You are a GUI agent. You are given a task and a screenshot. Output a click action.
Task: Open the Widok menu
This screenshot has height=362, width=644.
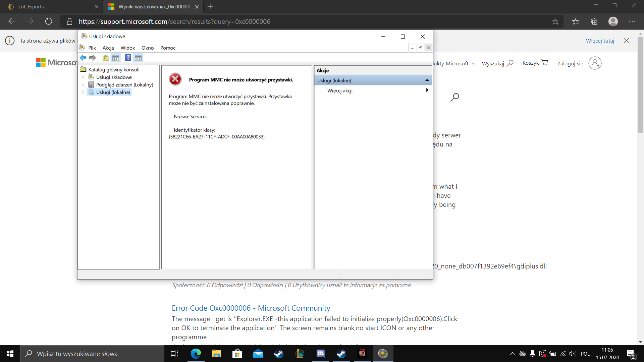[x=127, y=48]
